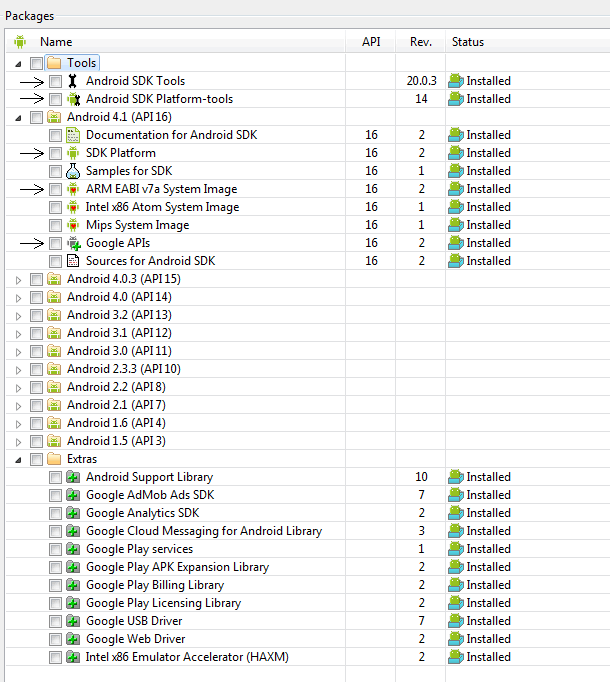The image size is (610, 682).
Task: Select the Google APIs checkbox
Action: coord(55,243)
